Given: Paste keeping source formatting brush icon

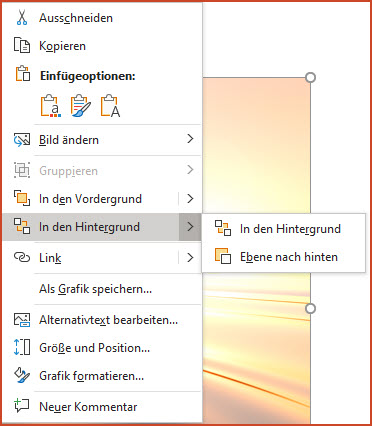Looking at the screenshot, I should coord(81,106).
